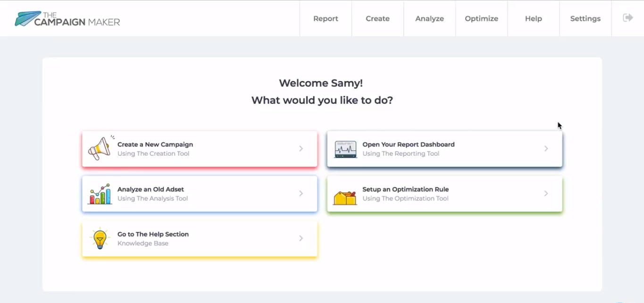Open the Optimize menu

[481, 18]
